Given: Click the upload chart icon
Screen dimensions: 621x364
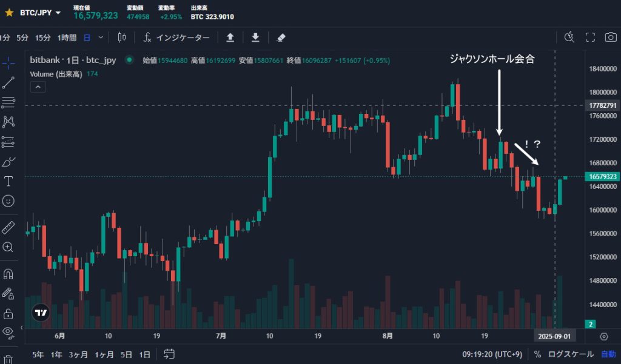Looking at the screenshot, I should (x=230, y=38).
